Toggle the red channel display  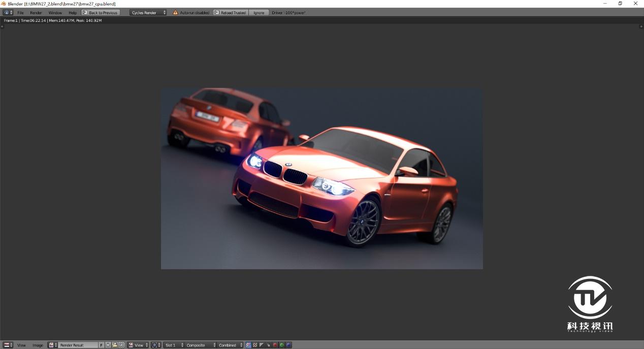[x=275, y=345]
